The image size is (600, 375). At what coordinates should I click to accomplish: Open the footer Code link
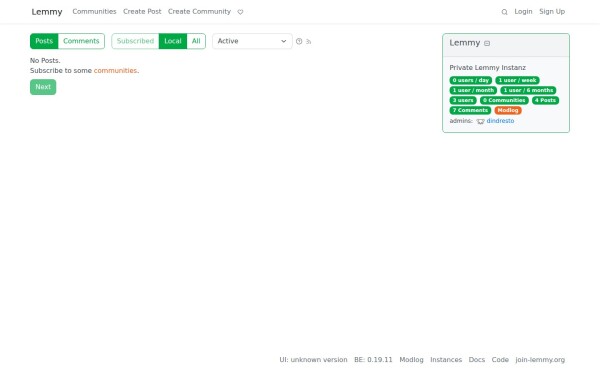500,360
